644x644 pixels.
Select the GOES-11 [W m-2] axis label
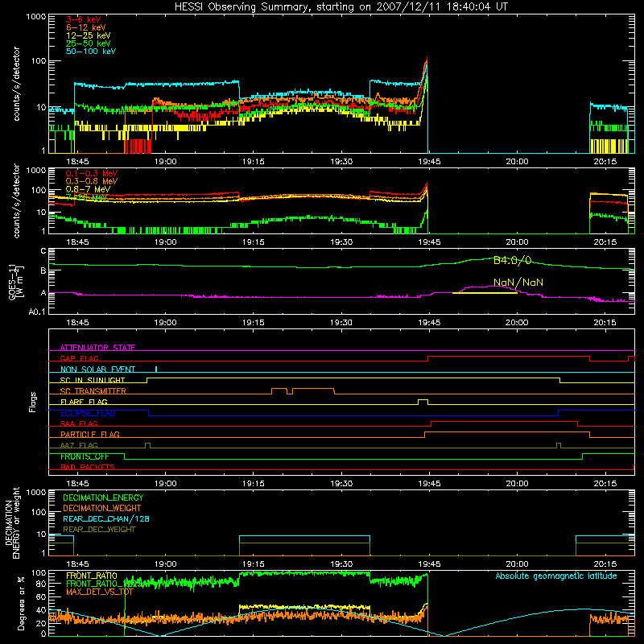pyautogui.click(x=16, y=282)
